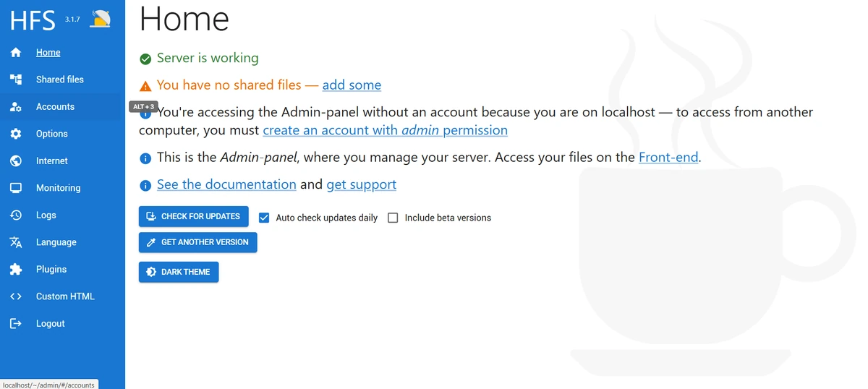Open Monitoring via the monitor icon
Viewport: 868px width, 389px height.
pyautogui.click(x=16, y=188)
